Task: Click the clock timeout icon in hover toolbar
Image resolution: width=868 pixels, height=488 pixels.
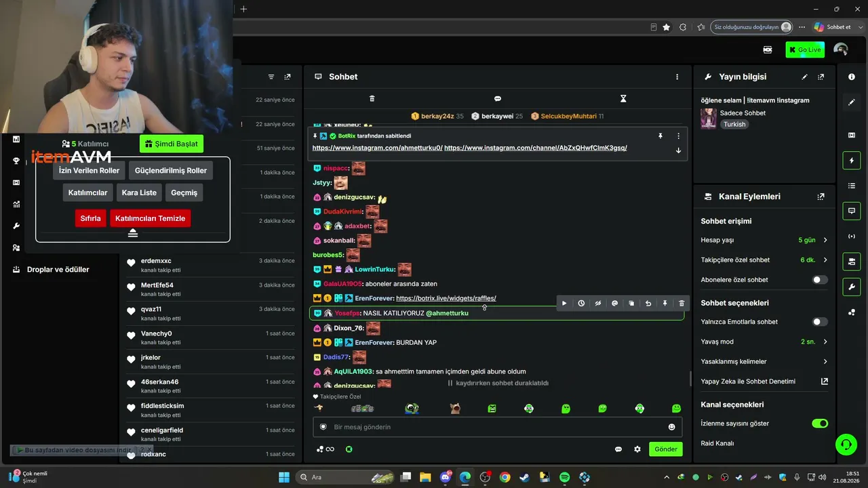Action: click(581, 304)
